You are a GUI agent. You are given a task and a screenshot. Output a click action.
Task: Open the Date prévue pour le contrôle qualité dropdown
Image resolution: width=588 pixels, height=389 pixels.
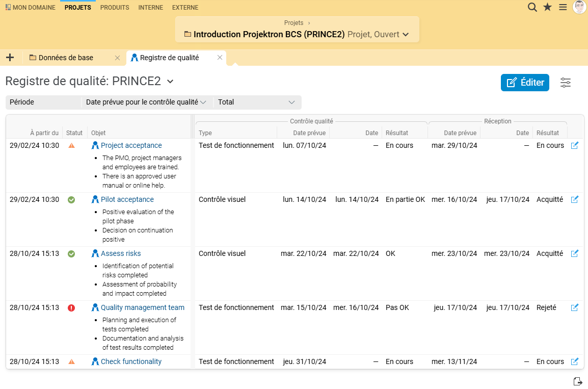(146, 102)
